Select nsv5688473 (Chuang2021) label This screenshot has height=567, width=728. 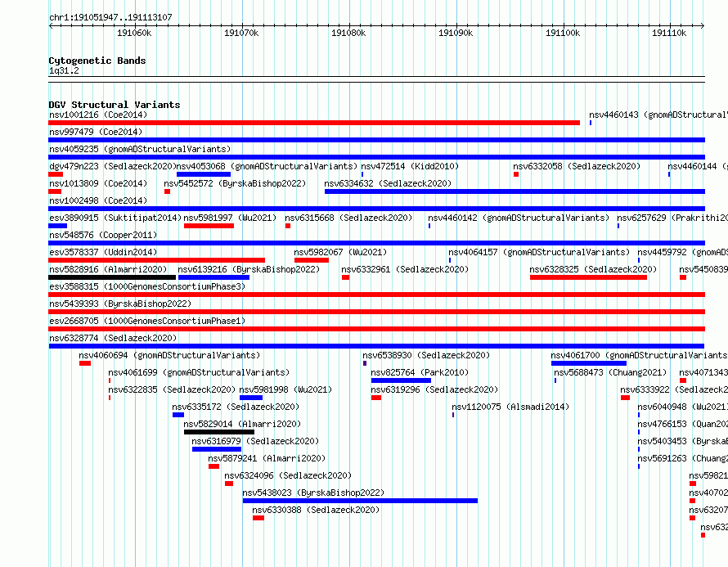pos(610,372)
